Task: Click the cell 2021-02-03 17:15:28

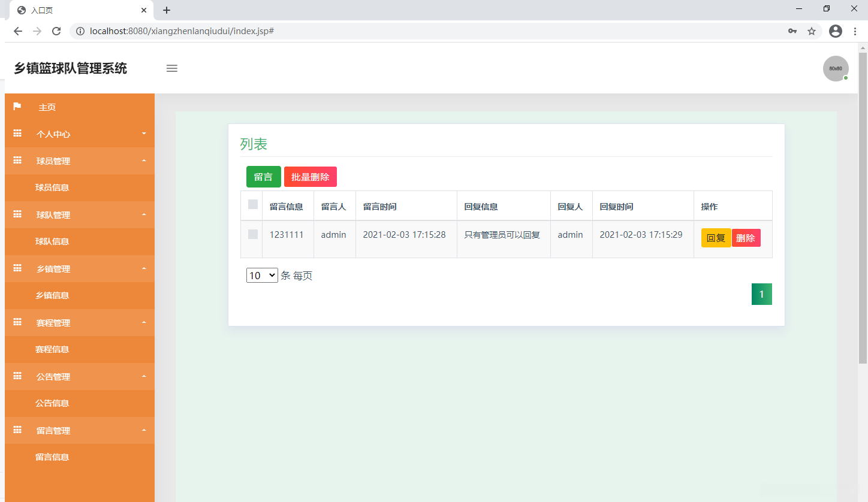Action: pyautogui.click(x=405, y=235)
